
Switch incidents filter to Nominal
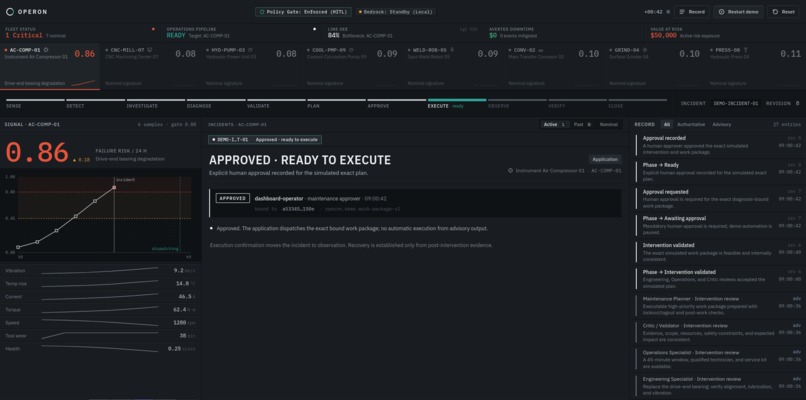(609, 124)
